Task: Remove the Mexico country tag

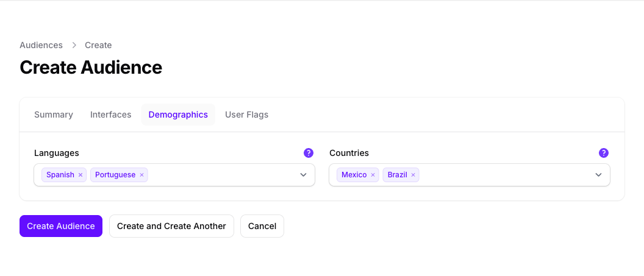Action: pyautogui.click(x=373, y=175)
